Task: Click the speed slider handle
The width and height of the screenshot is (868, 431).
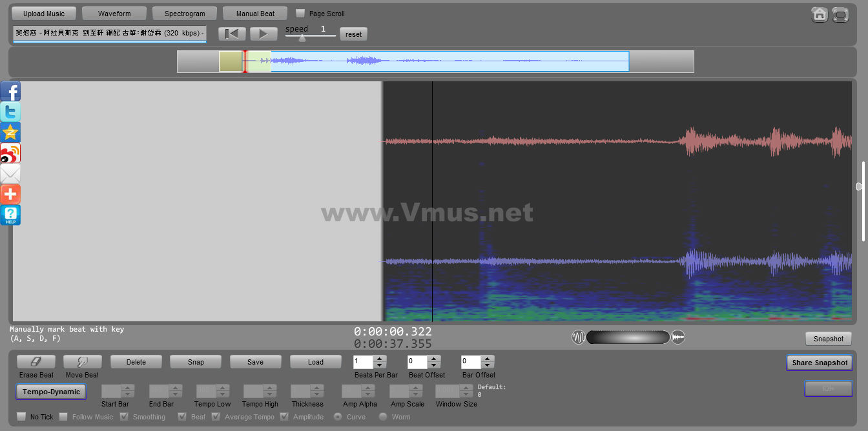Action: [302, 37]
